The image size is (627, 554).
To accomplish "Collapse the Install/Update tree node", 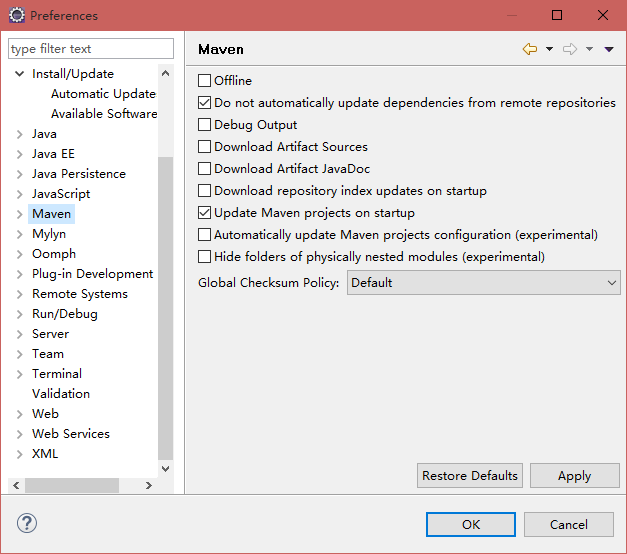I will click(x=19, y=74).
